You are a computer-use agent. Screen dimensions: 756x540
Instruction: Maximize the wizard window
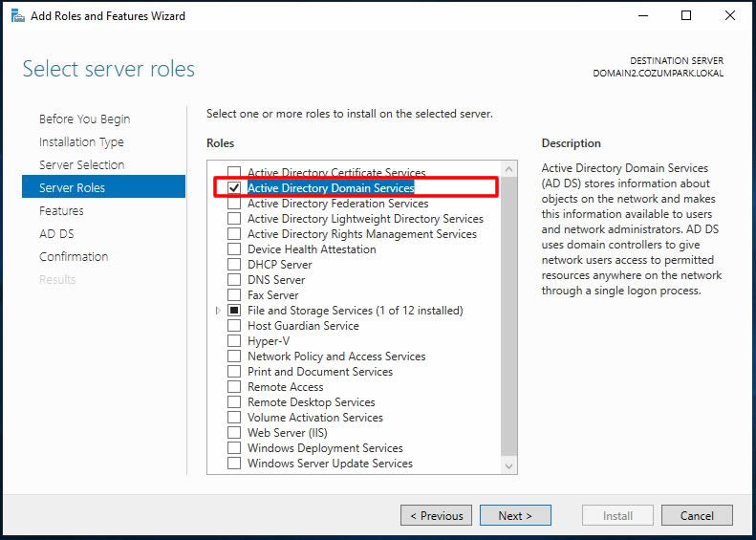point(686,15)
